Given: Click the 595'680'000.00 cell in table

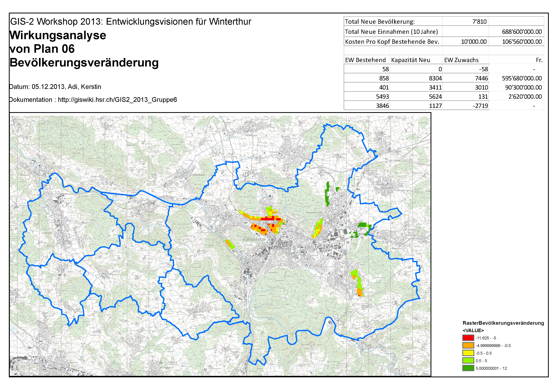Looking at the screenshot, I should (522, 78).
